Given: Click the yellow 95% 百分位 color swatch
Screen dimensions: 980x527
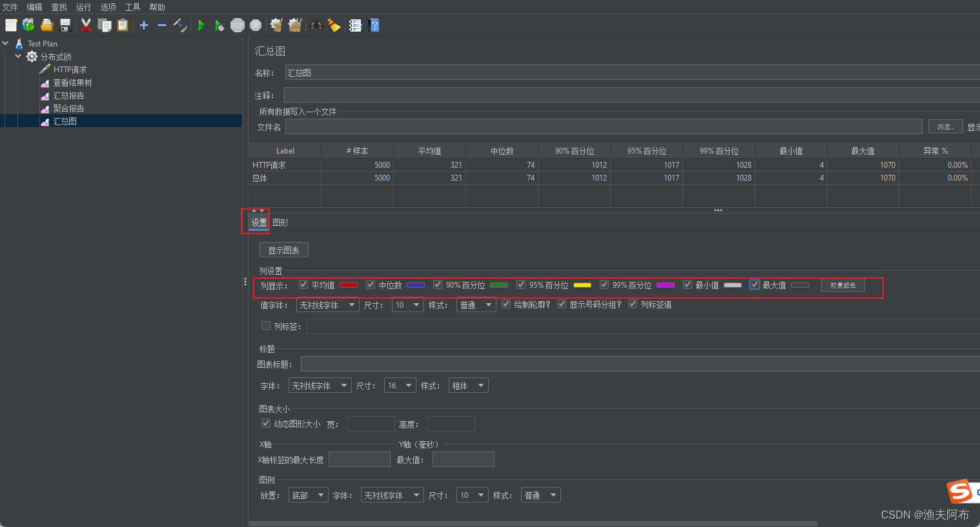Looking at the screenshot, I should coord(582,284).
